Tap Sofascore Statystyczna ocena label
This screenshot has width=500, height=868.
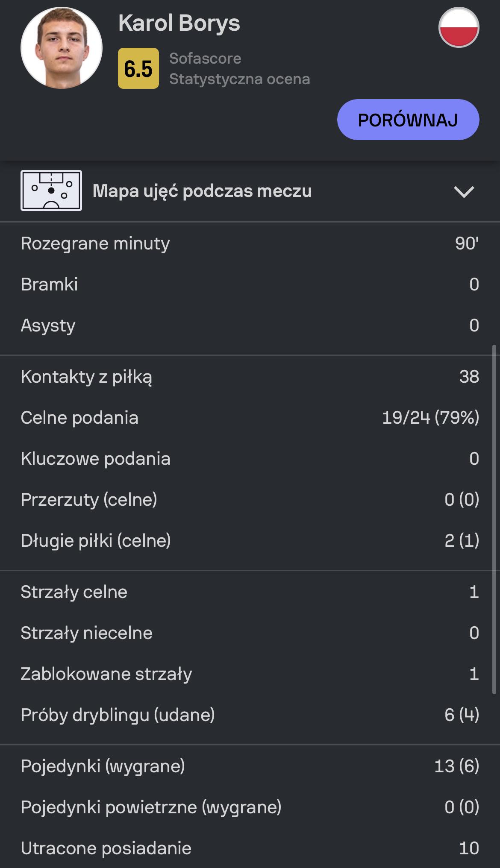pyautogui.click(x=239, y=68)
